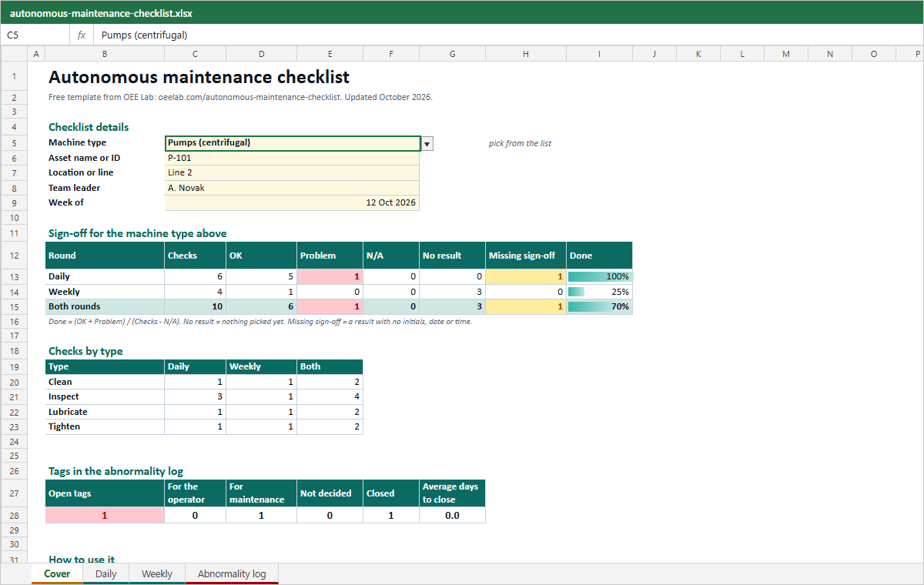Image resolution: width=924 pixels, height=585 pixels.
Task: Click the pink Open tags value cell
Action: [x=105, y=515]
